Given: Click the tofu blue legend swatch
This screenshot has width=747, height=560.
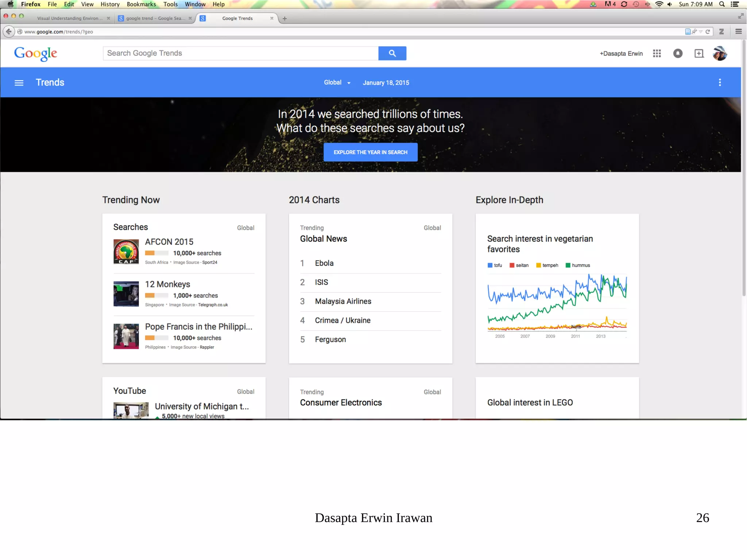Looking at the screenshot, I should (490, 265).
